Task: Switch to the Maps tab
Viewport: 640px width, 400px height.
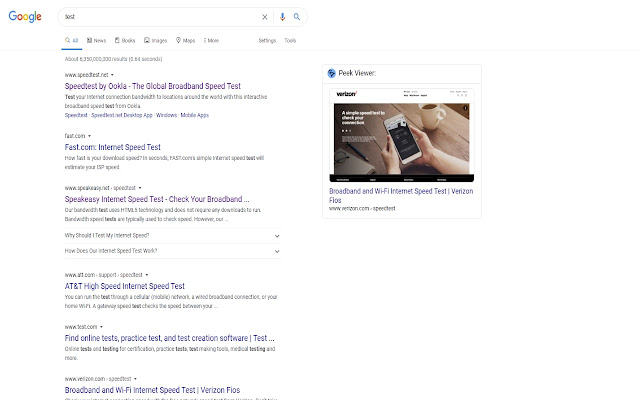Action: (185, 40)
